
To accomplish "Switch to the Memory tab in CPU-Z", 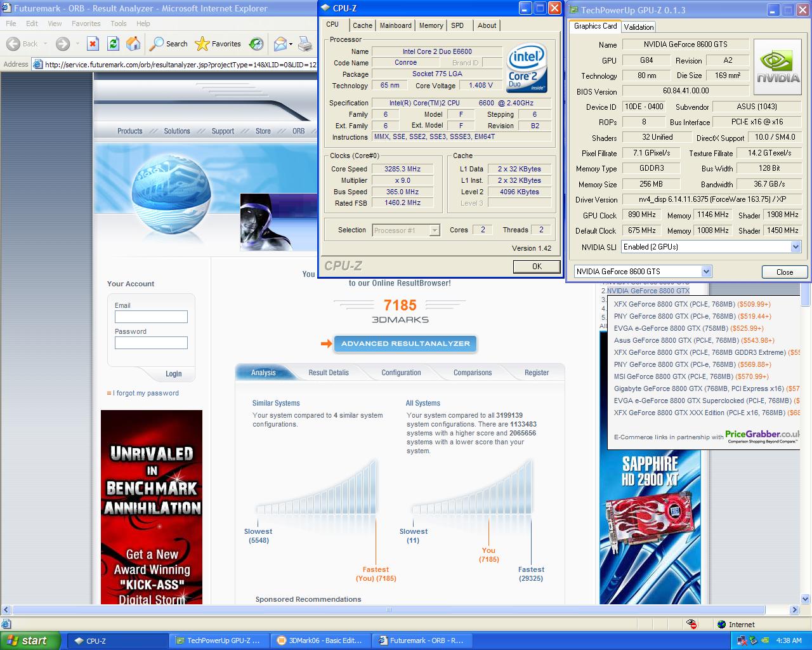I will [x=431, y=25].
